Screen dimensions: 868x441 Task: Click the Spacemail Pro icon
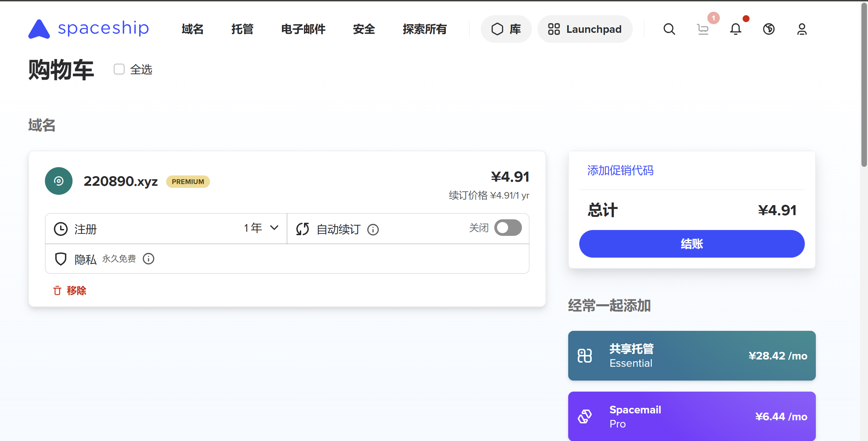pos(584,416)
